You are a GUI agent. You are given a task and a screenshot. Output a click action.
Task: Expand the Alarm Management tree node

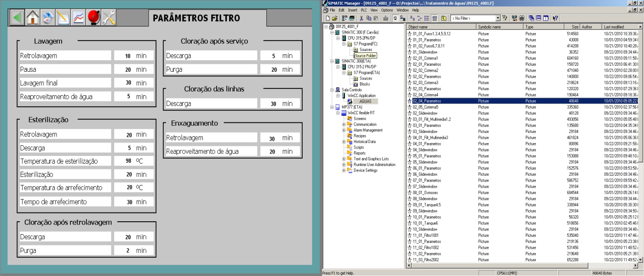pyautogui.click(x=344, y=130)
